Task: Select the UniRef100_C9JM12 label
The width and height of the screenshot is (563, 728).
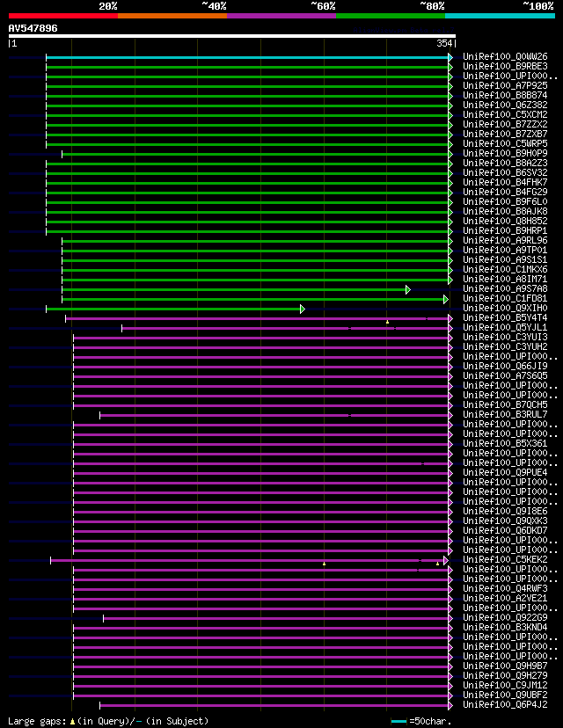Action: pyautogui.click(x=506, y=685)
